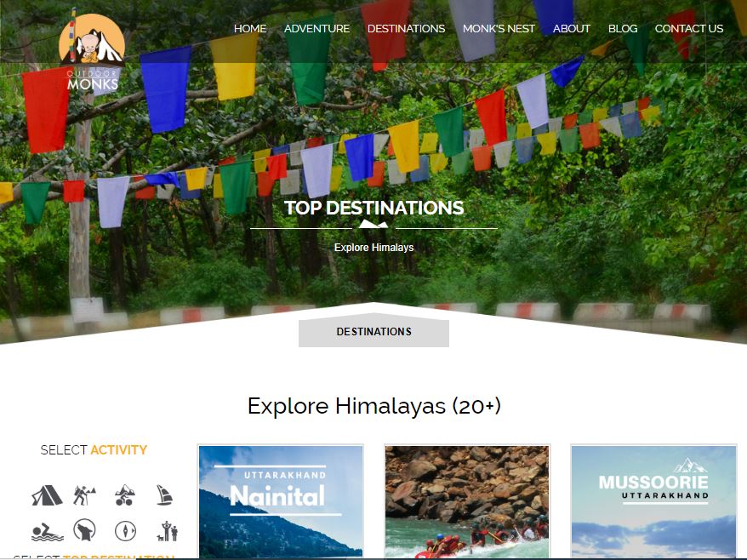Pick the compass navigation activity icon
This screenshot has height=560, width=747.
[x=125, y=531]
